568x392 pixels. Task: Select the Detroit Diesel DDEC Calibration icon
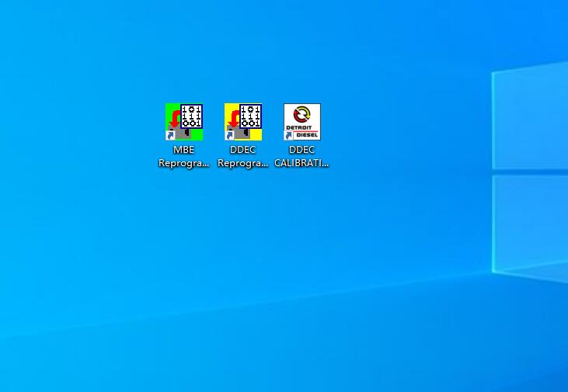click(301, 122)
